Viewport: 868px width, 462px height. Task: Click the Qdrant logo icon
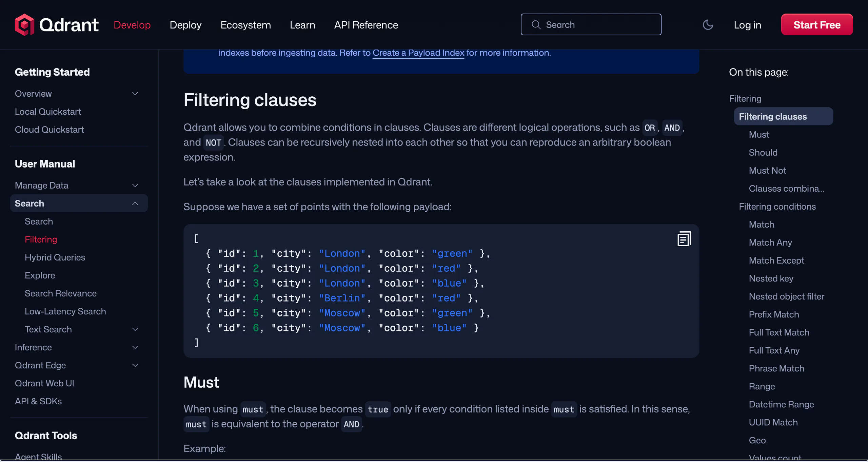coord(24,25)
